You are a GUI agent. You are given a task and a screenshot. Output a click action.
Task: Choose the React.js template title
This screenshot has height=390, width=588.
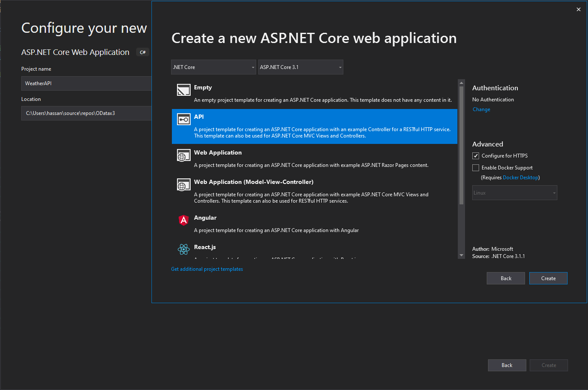(205, 247)
